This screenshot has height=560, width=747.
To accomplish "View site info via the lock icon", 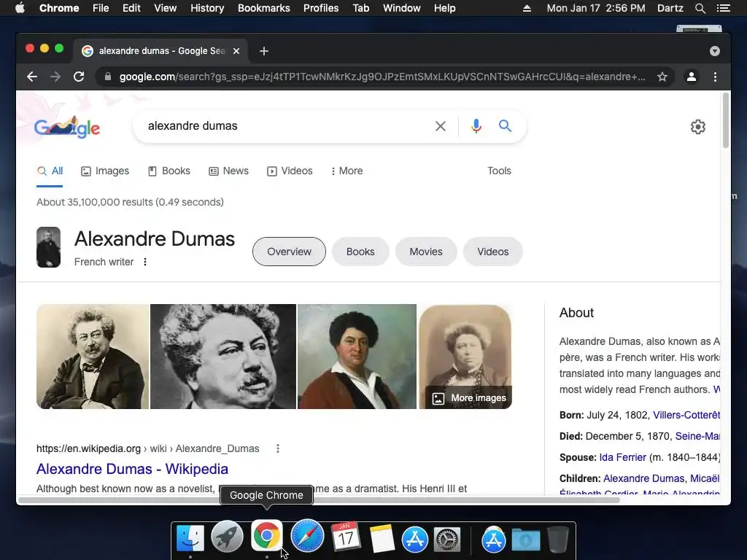I will 108,77.
